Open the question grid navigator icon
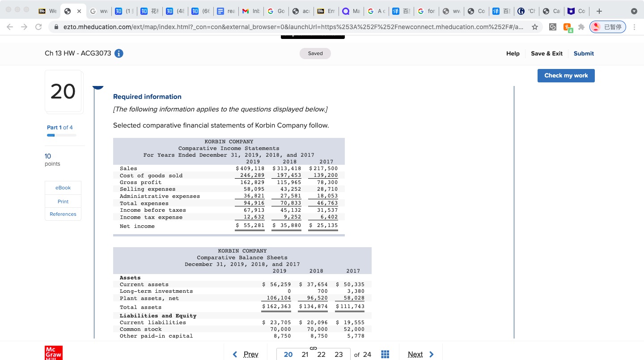644x360 pixels. pos(385,354)
